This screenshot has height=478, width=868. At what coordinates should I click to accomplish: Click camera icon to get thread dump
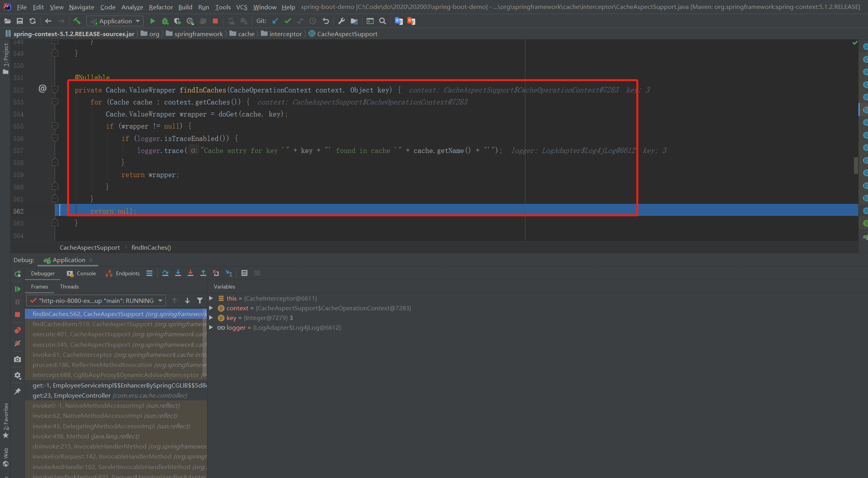tap(17, 360)
